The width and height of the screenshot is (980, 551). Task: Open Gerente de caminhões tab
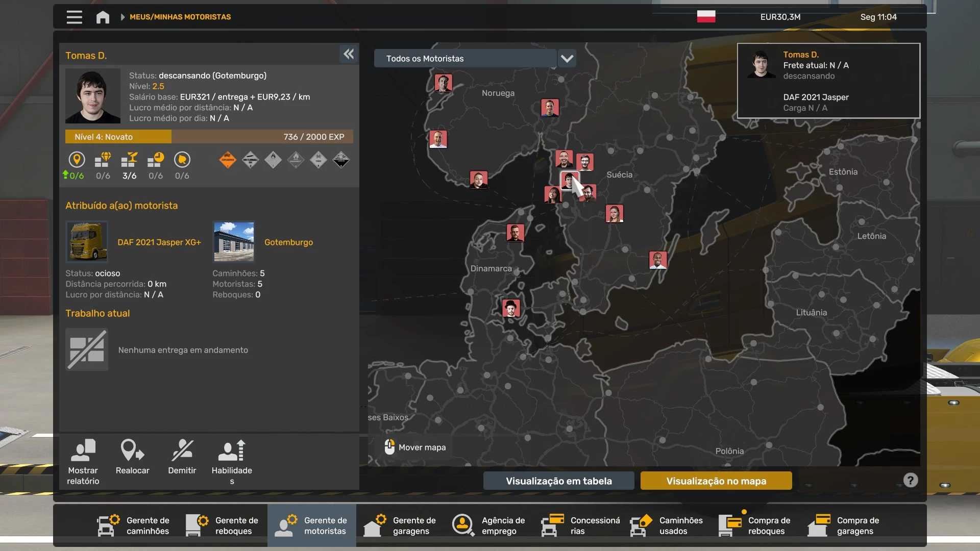[x=133, y=525]
